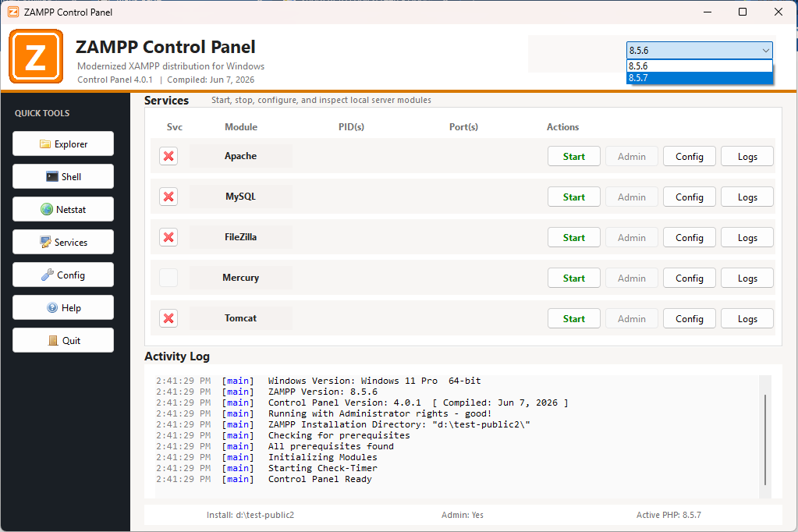This screenshot has width=798, height=532.
Task: Toggle the empty Mercury service checkbox
Action: click(168, 278)
